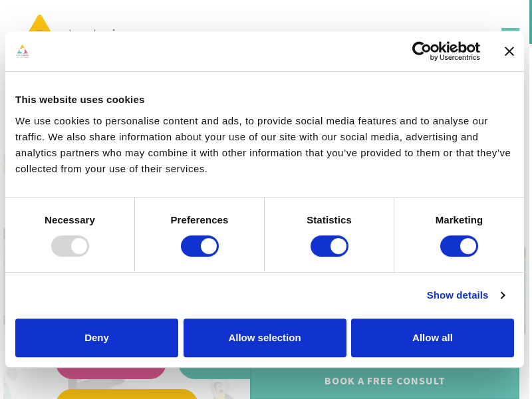Viewport: 532px width, 399px height.
Task: Click the Necessary category label
Action: click(x=70, y=220)
